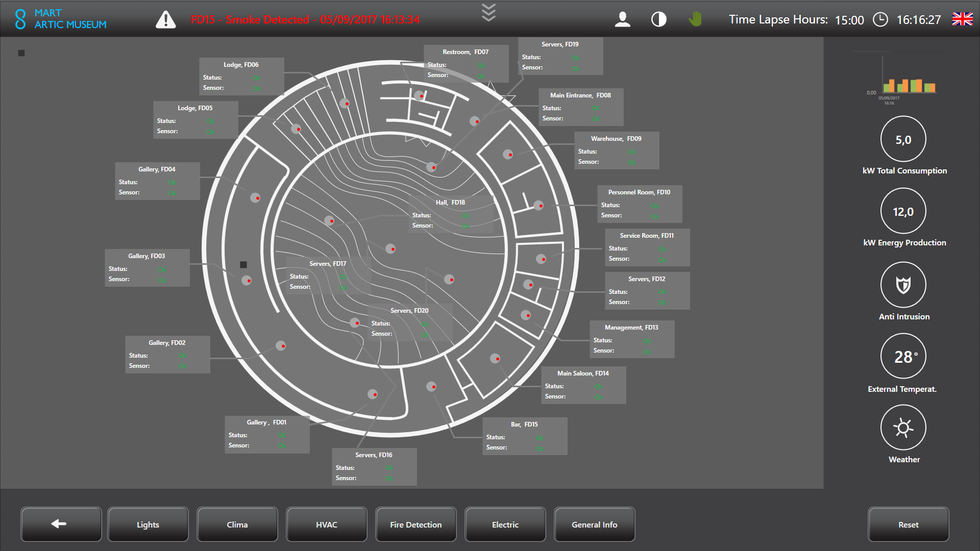Select the Warehouse, FD09 sensor card

(617, 151)
